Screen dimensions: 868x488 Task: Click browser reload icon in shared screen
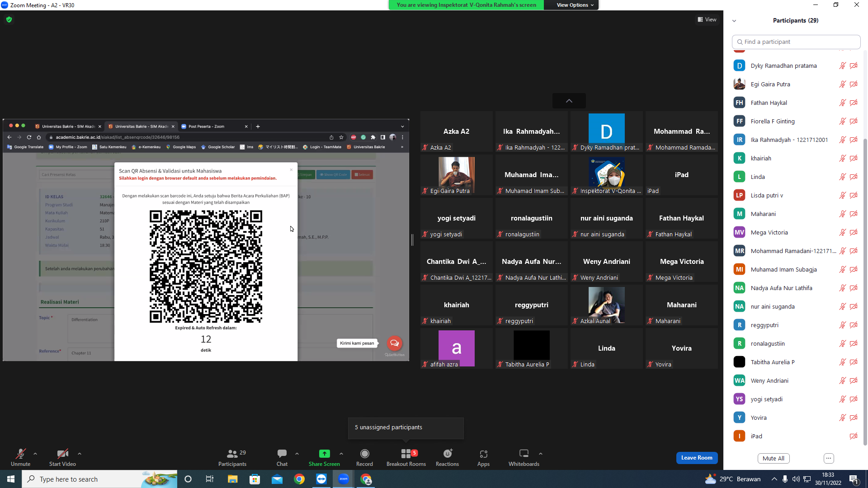(29, 137)
